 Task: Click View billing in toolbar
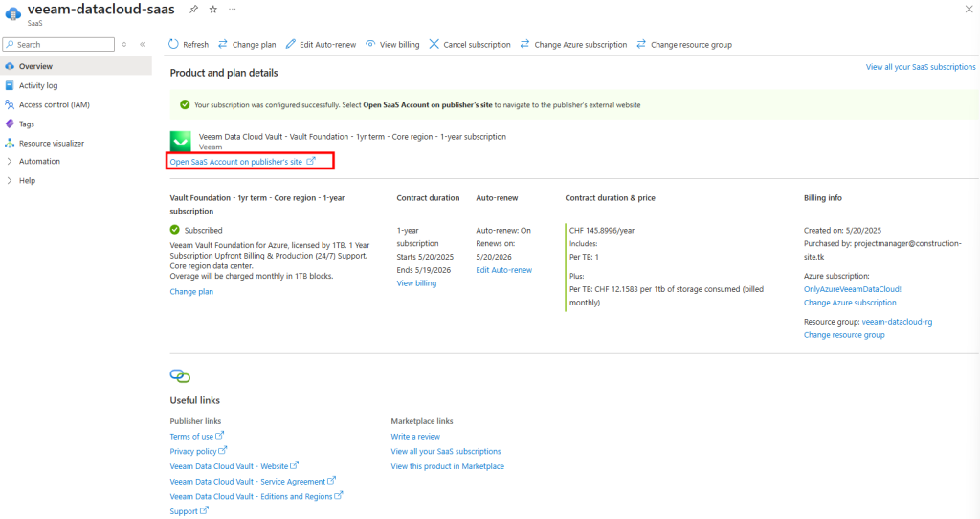tap(392, 44)
